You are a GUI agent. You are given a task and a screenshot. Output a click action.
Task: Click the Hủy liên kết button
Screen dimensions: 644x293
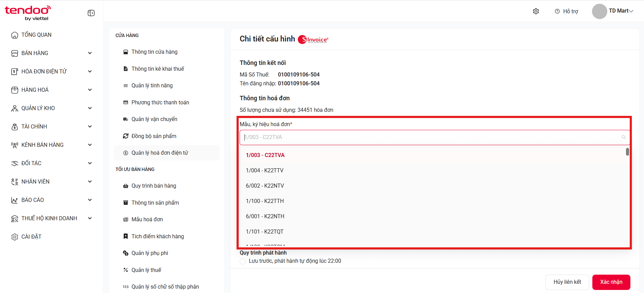567,282
